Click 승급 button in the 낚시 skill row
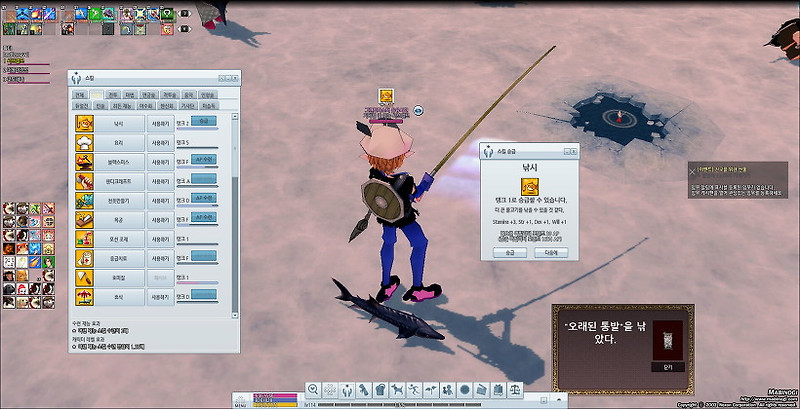Image resolution: width=800 pixels, height=409 pixels. [x=204, y=121]
